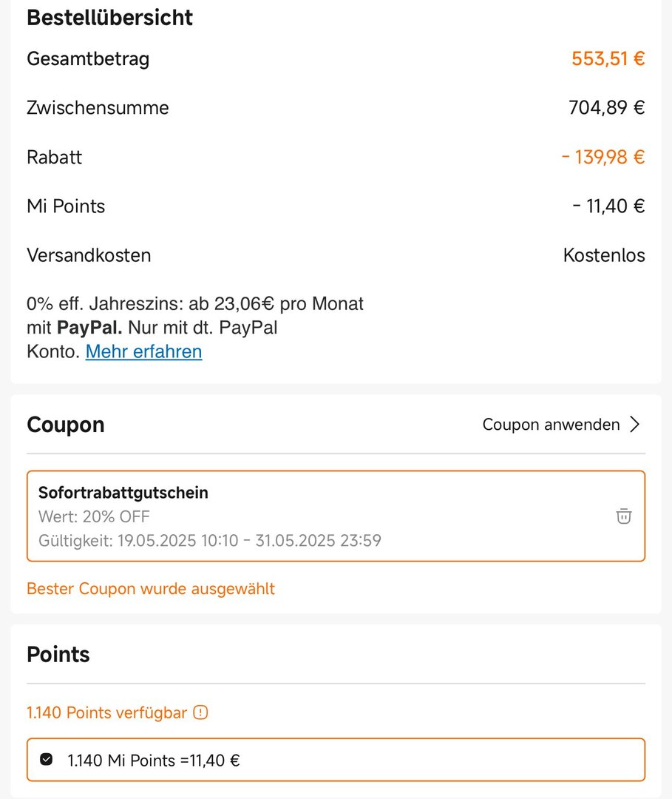Click the Gesamtbetrag value 553,51 €
This screenshot has height=799, width=672.
click(608, 58)
